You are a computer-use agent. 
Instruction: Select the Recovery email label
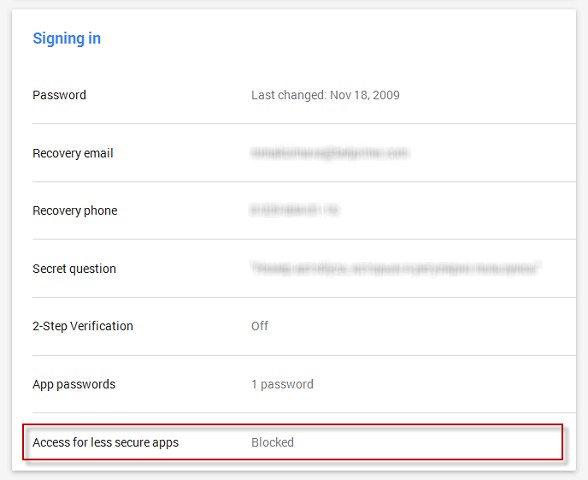coord(73,153)
